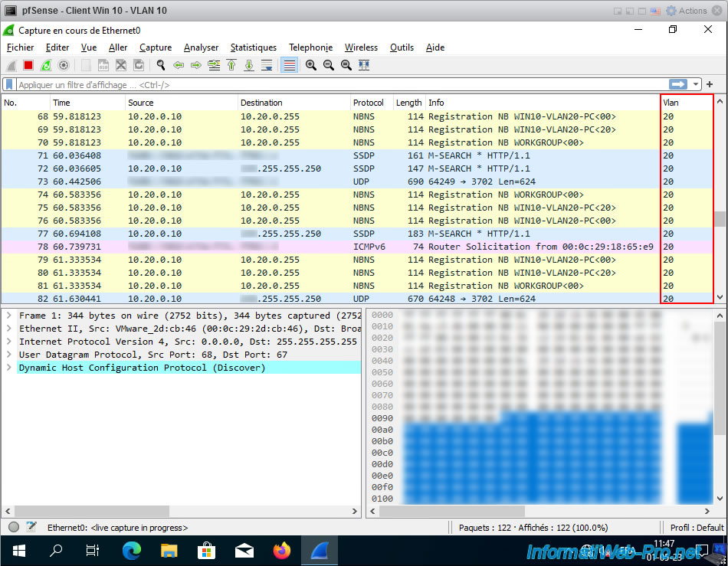
Task: Expand the Ethernet II tree row
Action: 10,329
